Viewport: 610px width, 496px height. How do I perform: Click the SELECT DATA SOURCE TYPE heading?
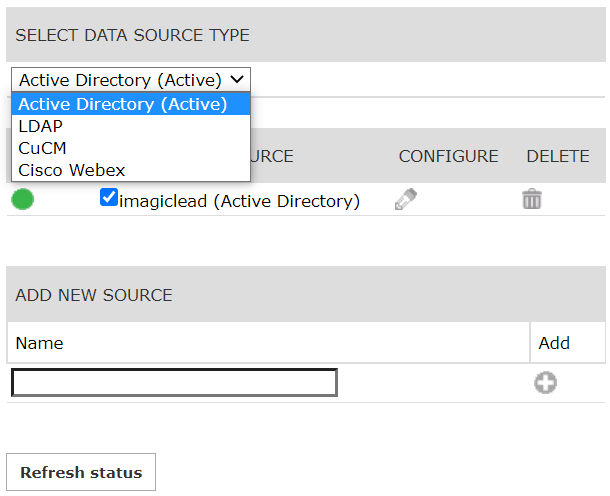tap(133, 35)
